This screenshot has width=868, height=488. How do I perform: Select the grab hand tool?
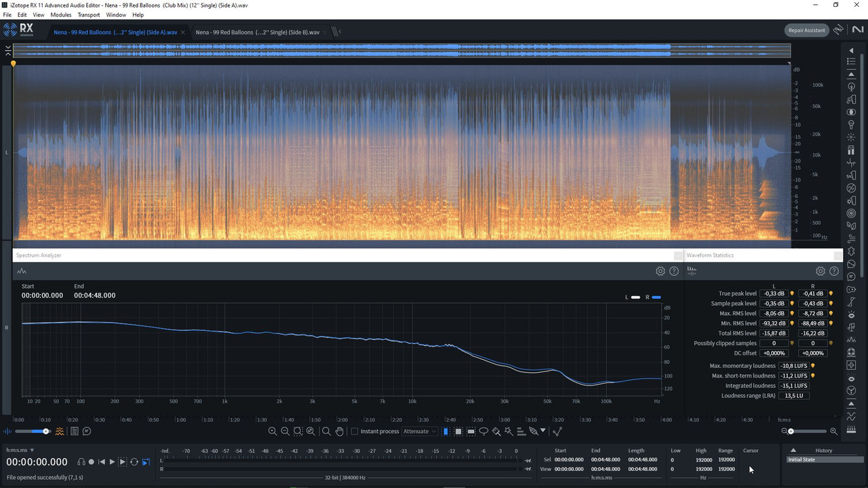(x=340, y=431)
